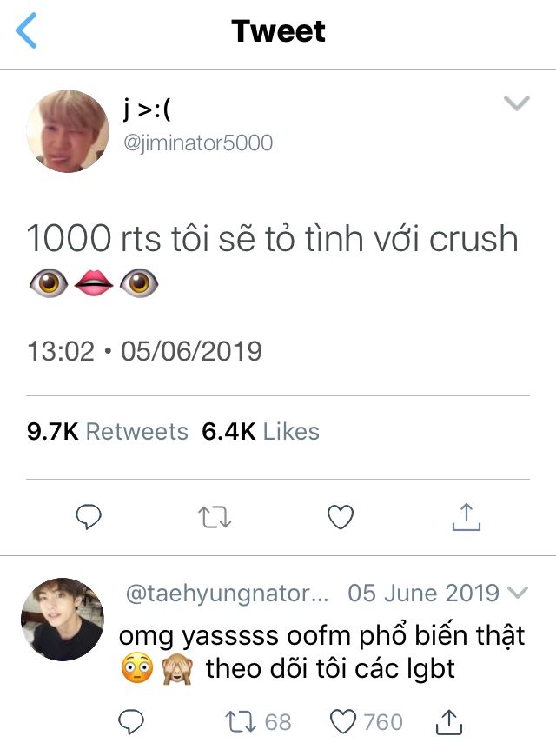Screen dimensions: 556x756
Task: Open taehyungnator's profile avatar
Action: point(63,620)
